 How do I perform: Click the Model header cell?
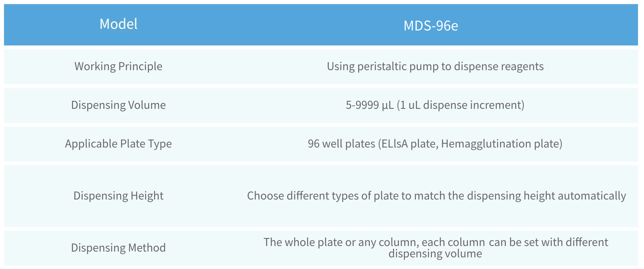[118, 24]
